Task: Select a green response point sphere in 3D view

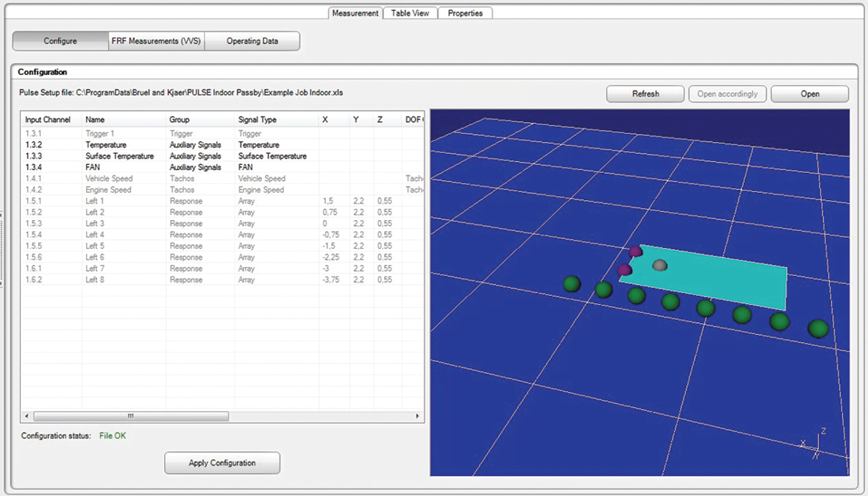Action: pos(670,303)
